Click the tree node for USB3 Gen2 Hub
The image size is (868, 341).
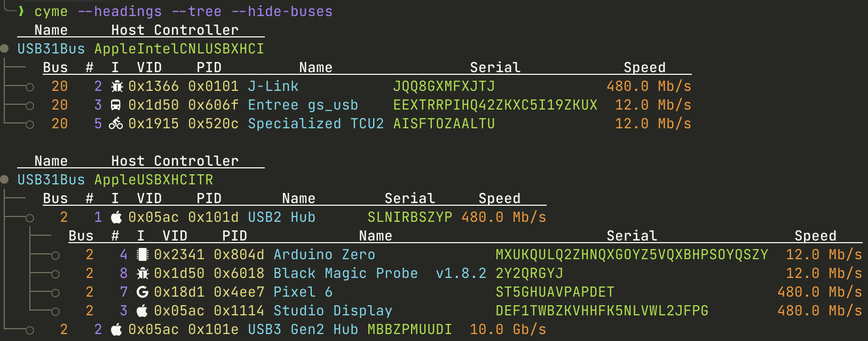pos(30,330)
